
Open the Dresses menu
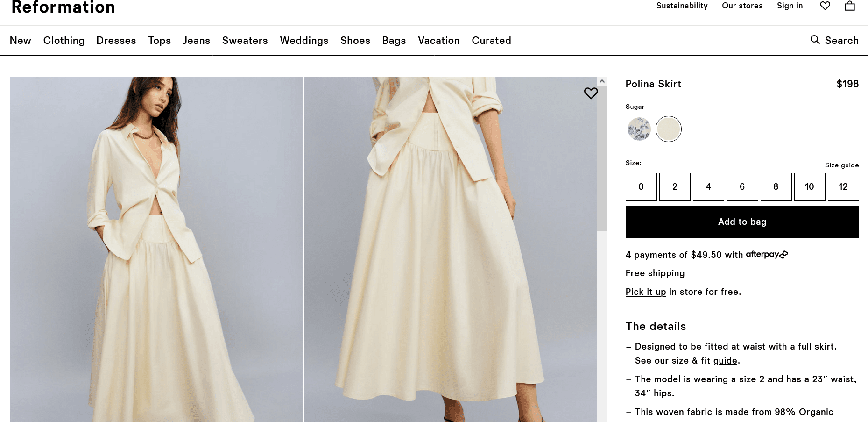pos(116,41)
